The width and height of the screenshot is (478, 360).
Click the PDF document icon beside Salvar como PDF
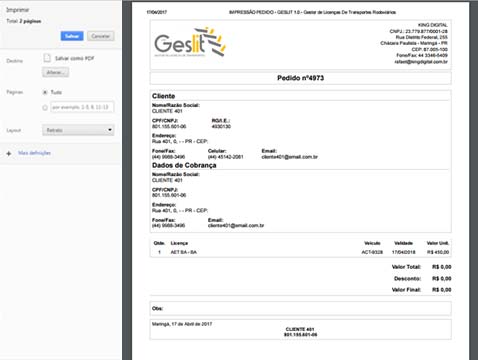[x=47, y=58]
